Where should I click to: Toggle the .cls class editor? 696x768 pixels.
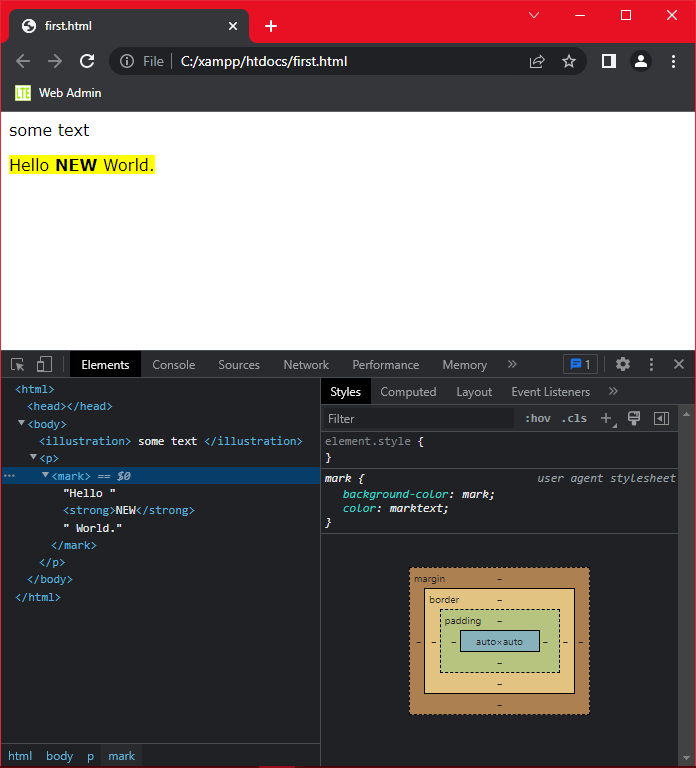[x=574, y=419]
